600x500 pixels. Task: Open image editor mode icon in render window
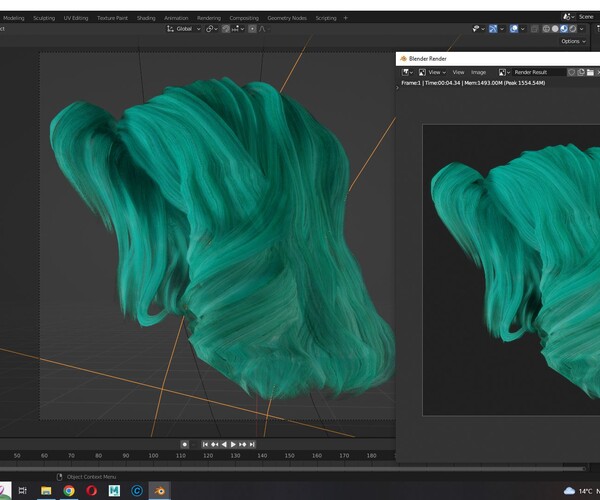pos(422,72)
